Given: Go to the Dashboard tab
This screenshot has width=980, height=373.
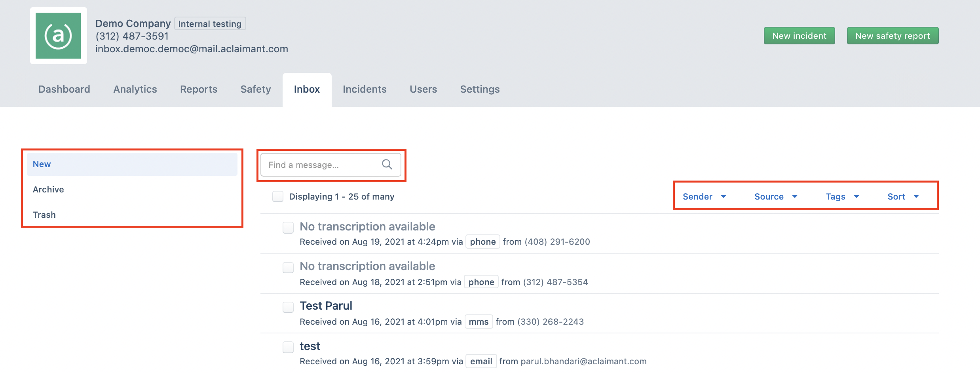Looking at the screenshot, I should [64, 89].
